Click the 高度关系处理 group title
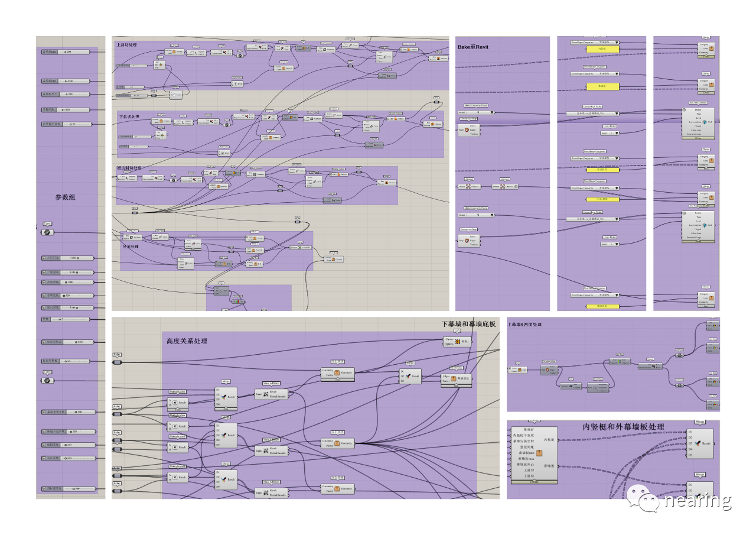756x535 pixels. (187, 341)
